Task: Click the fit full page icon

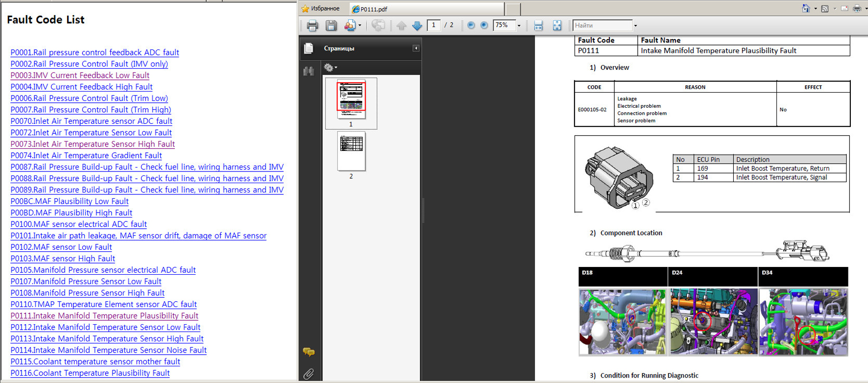Action: click(557, 25)
